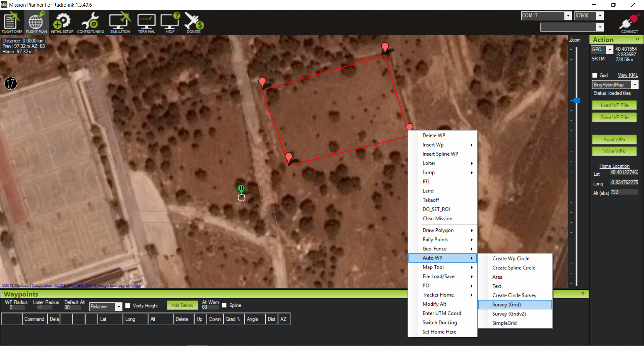Click the Connect plug icon
The height and width of the screenshot is (346, 644).
click(x=629, y=22)
